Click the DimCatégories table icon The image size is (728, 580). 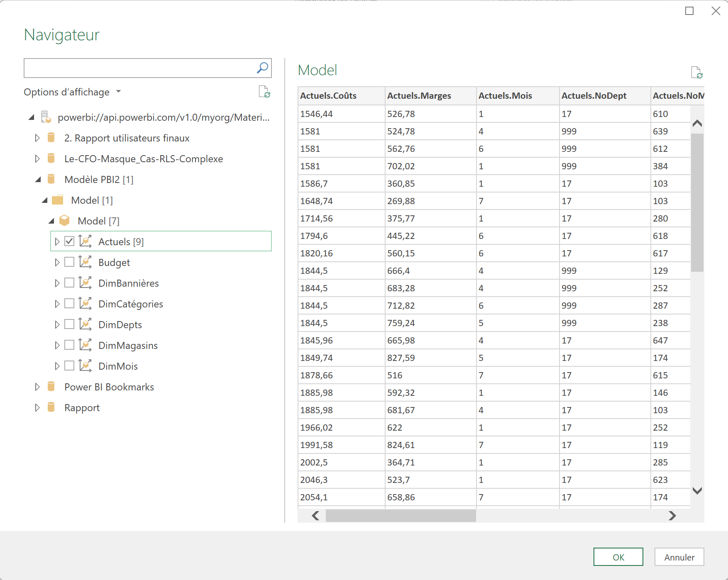pos(85,303)
